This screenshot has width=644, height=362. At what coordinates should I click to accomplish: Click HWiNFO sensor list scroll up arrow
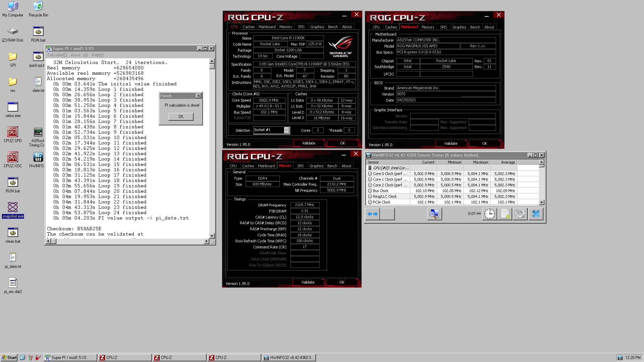(541, 162)
